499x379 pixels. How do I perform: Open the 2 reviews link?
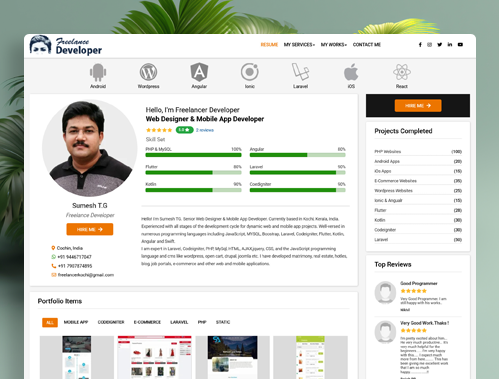(x=205, y=130)
